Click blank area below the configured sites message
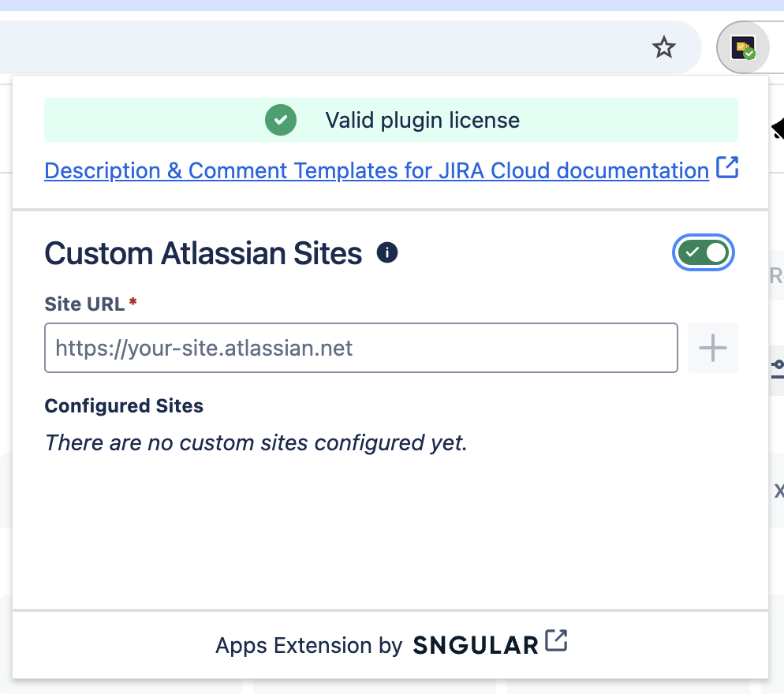The width and height of the screenshot is (784, 694). [x=390, y=536]
